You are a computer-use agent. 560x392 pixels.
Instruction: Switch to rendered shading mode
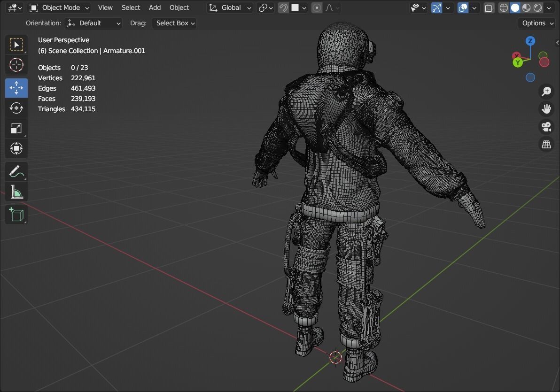(538, 8)
